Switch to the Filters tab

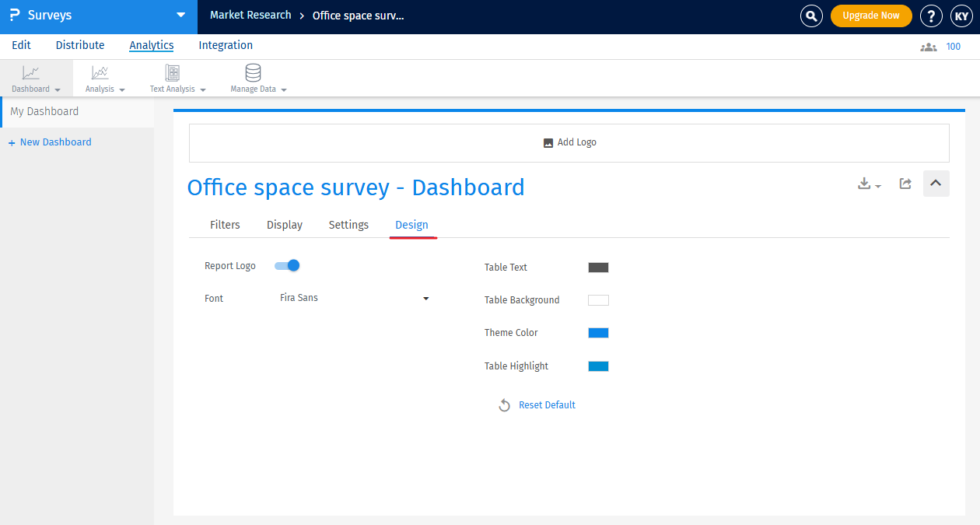pos(225,224)
